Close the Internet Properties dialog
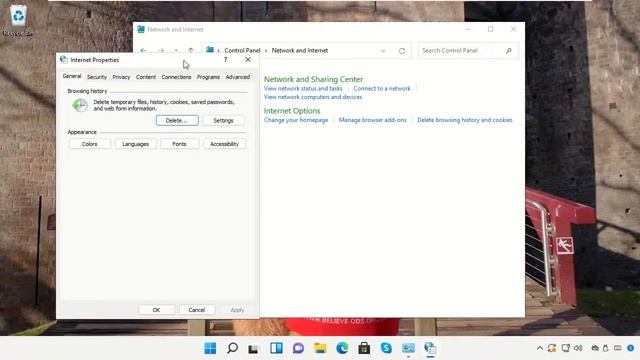This screenshot has height=360, width=640. pos(248,60)
